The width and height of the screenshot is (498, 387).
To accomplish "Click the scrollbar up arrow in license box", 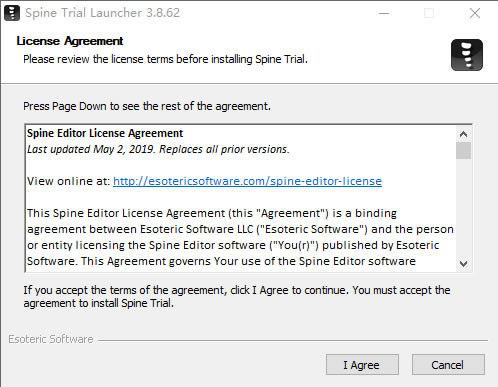I will [463, 134].
